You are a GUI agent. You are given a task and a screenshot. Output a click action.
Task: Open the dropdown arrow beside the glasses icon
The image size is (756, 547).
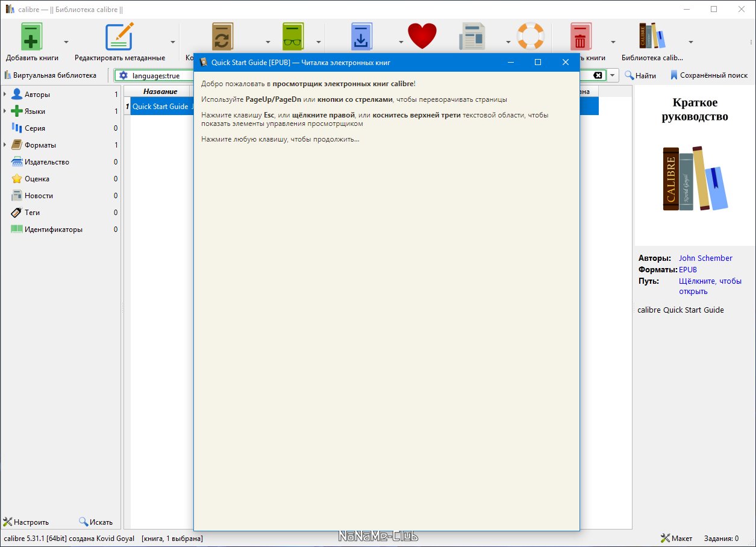coord(317,42)
